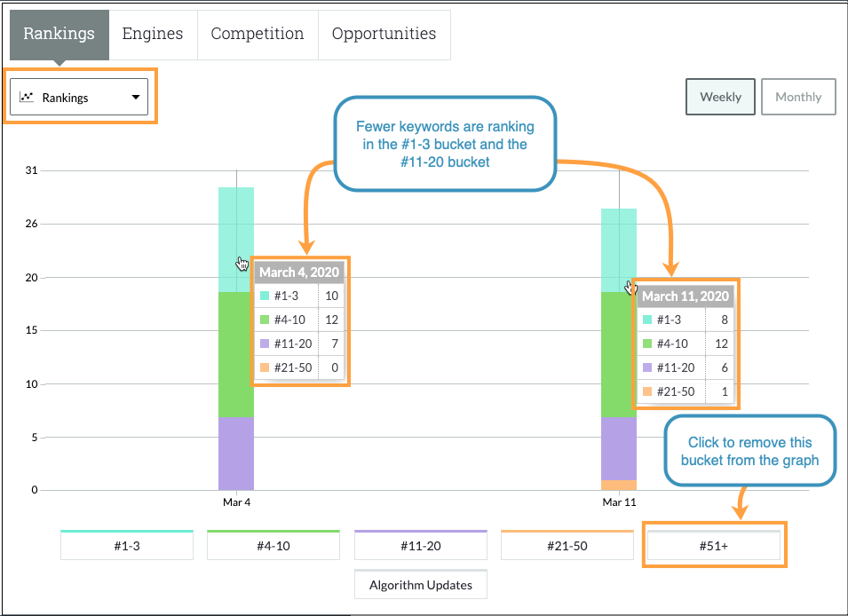Hide the #1-3 bucket from the chart
Image resolution: width=848 pixels, height=616 pixels.
[x=126, y=545]
